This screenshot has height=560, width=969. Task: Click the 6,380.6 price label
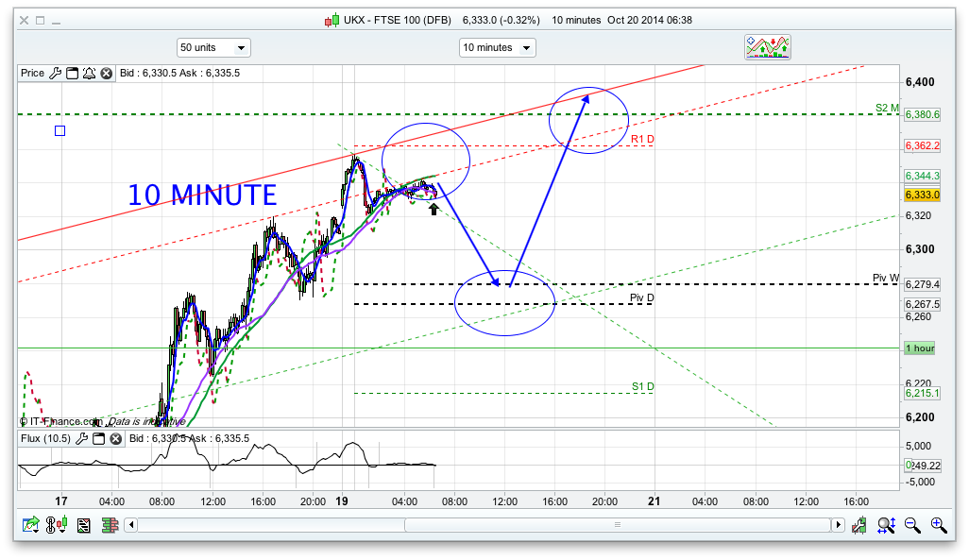click(922, 114)
